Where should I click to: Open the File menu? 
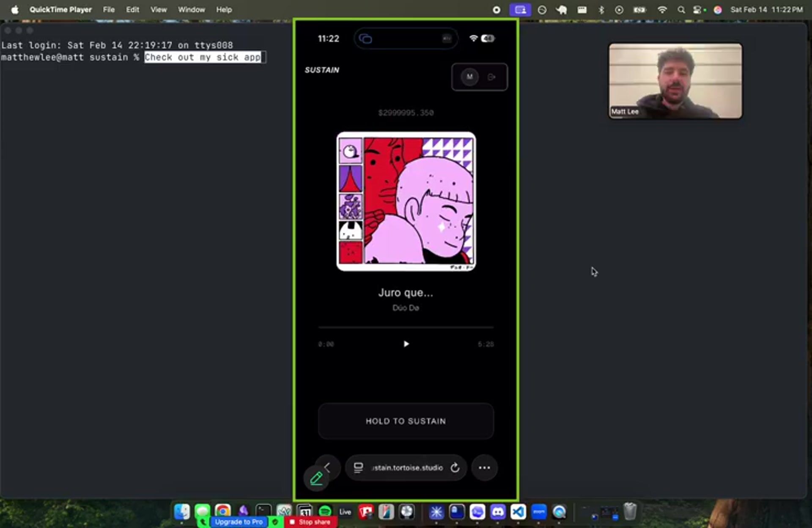click(x=109, y=9)
